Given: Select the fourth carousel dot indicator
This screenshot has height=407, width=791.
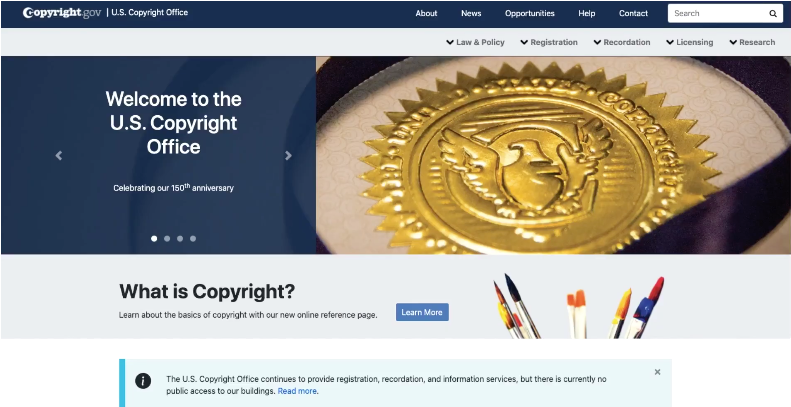Looking at the screenshot, I should [193, 239].
